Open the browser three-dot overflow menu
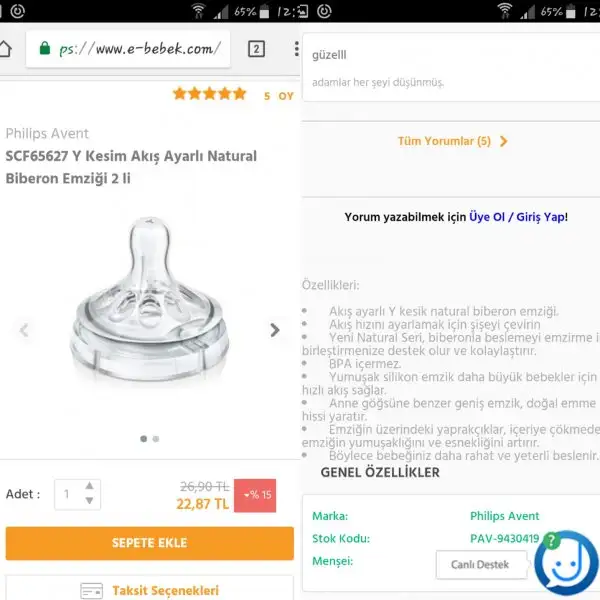600x600 pixels. coord(296,49)
